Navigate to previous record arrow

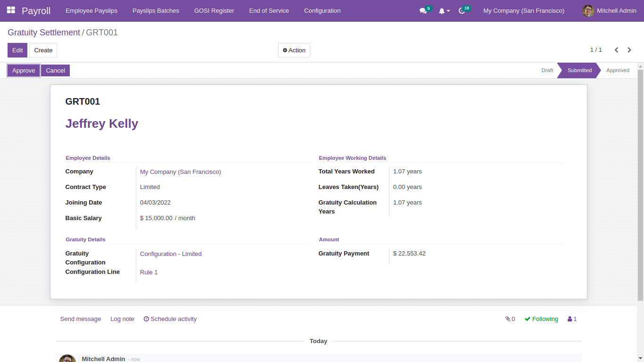[616, 49]
